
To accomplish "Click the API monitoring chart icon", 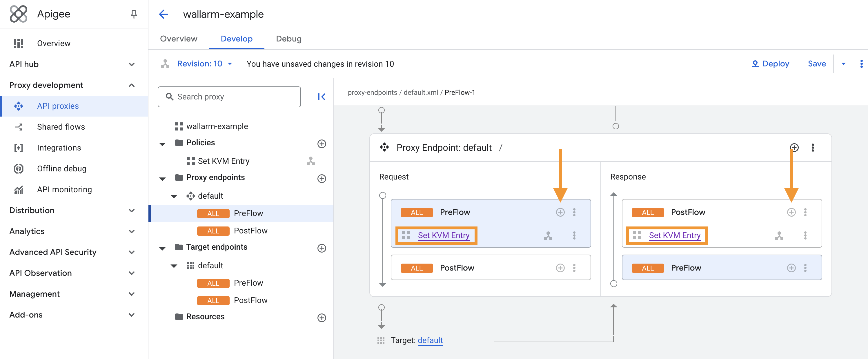I will click(x=19, y=189).
